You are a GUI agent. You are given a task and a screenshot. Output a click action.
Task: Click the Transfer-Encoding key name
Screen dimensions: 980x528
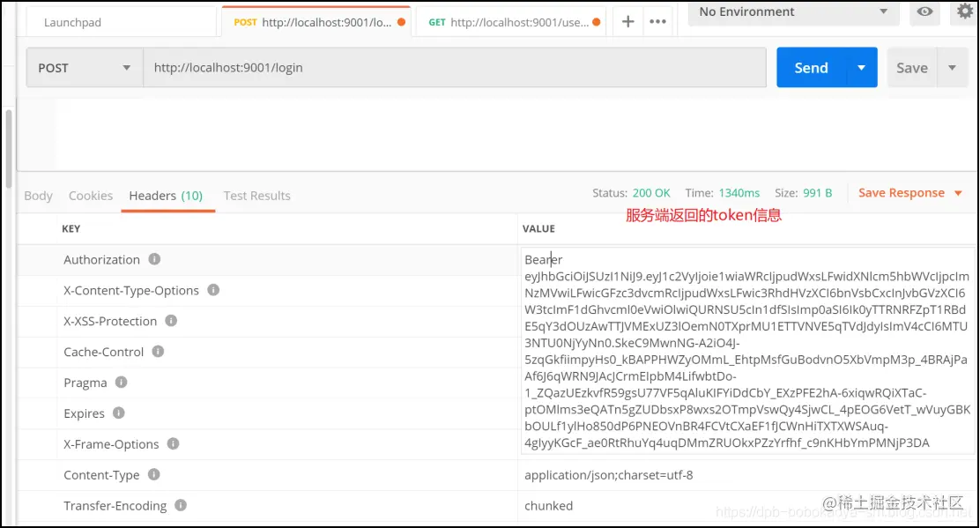[x=115, y=505]
